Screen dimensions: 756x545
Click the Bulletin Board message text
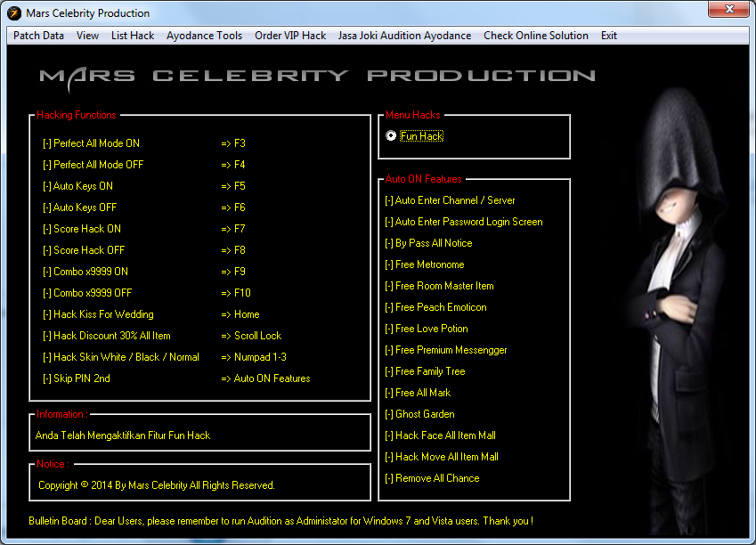(x=281, y=521)
